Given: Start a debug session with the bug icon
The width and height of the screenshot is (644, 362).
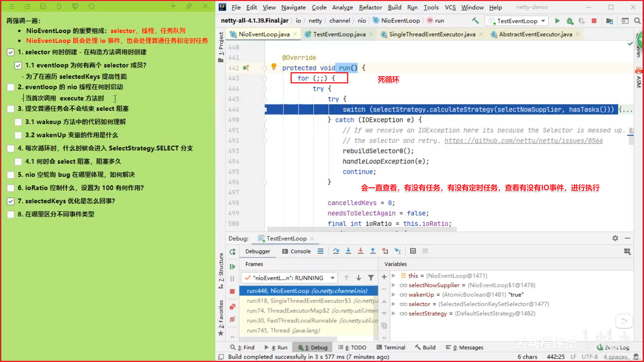Looking at the screenshot, I should [570, 21].
